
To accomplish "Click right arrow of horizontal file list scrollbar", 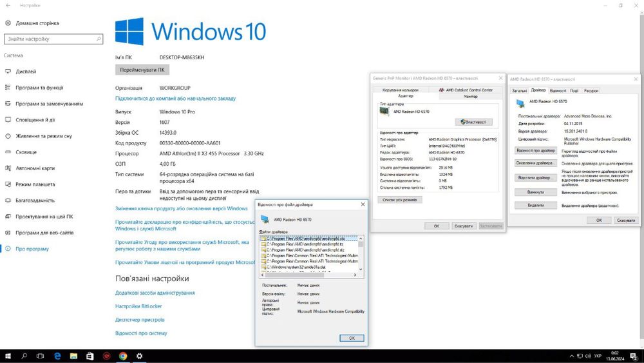I will pos(355,275).
